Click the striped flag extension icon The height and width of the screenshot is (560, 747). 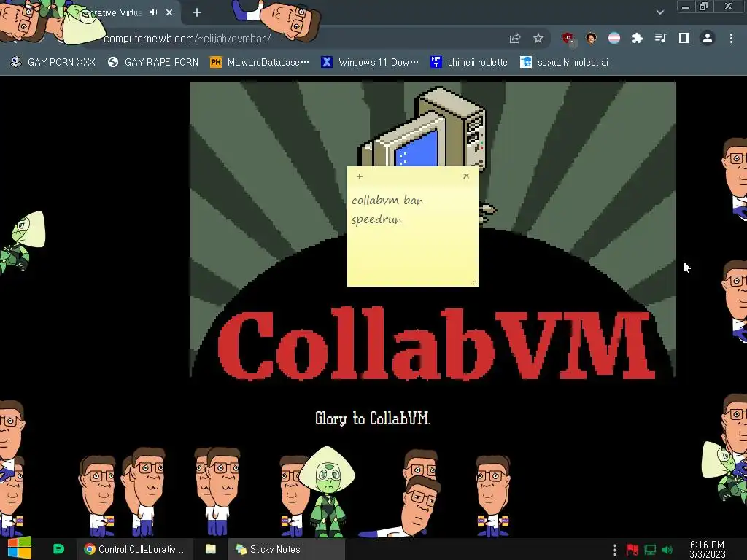pyautogui.click(x=614, y=38)
